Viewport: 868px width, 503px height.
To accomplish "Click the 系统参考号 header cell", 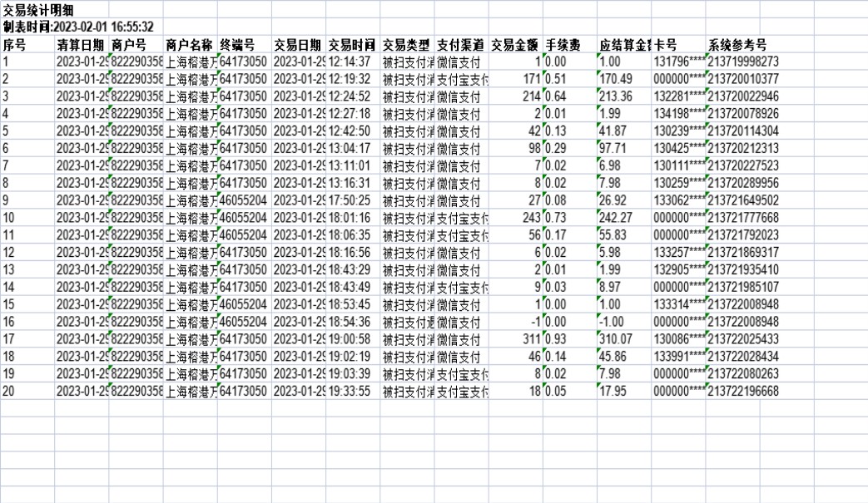I will 737,45.
